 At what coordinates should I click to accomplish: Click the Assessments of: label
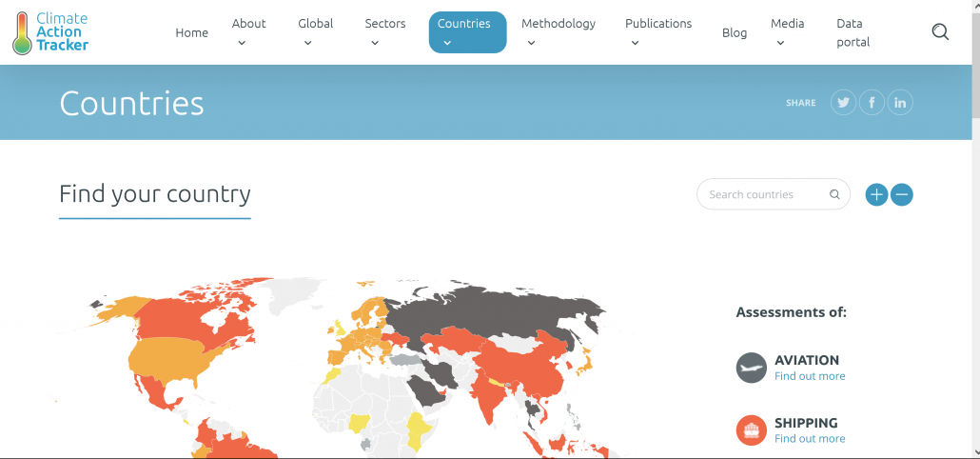click(x=792, y=312)
